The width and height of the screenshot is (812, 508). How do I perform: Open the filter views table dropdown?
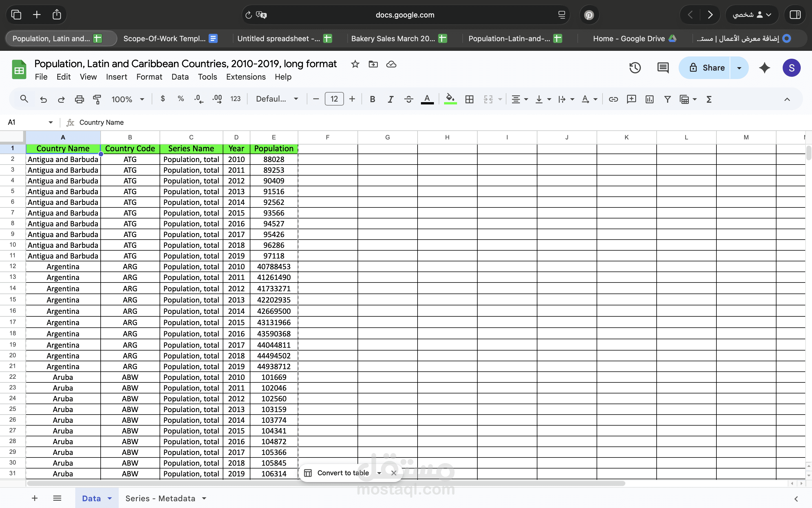pyautogui.click(x=688, y=99)
